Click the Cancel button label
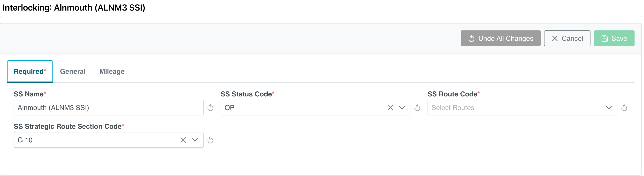This screenshot has width=644, height=176. click(572, 39)
